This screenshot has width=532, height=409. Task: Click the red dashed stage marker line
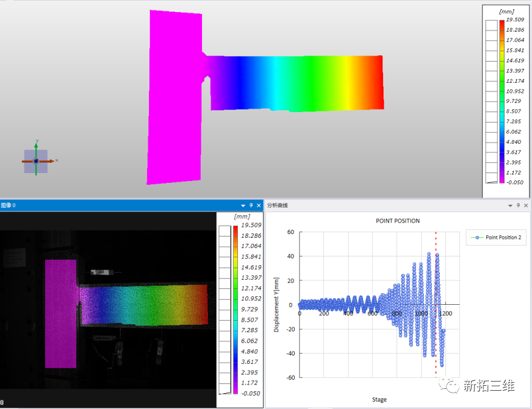[436, 304]
